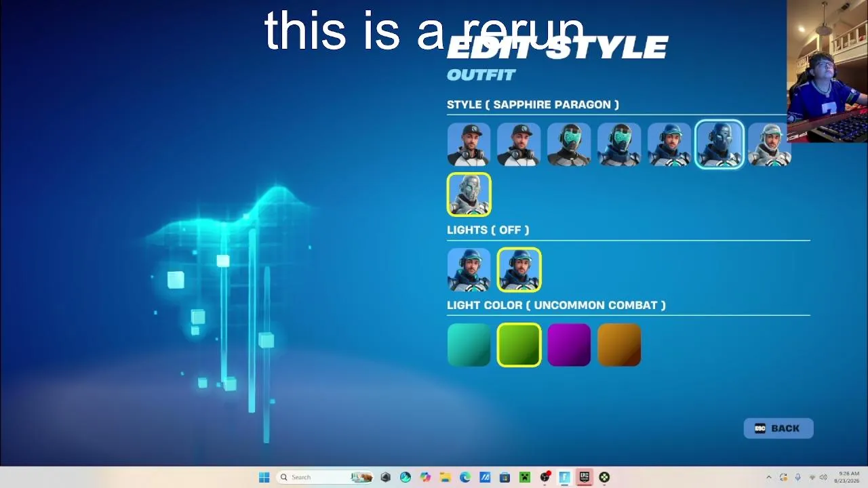Open the volume control in tray
This screenshot has width=868, height=488.
coord(823,477)
